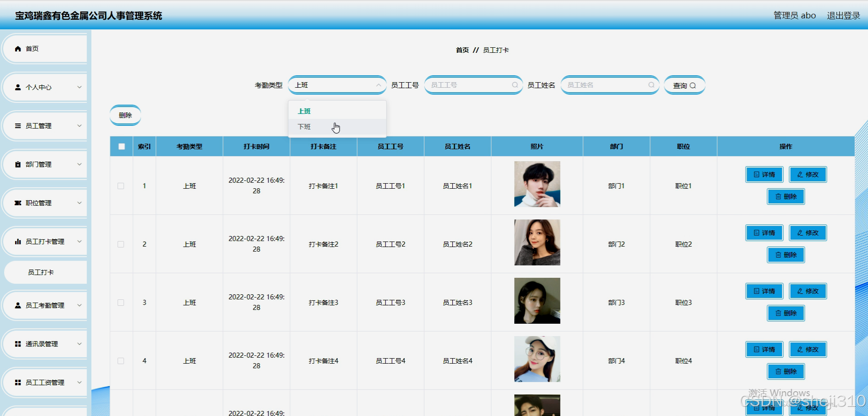Click 修改 for row 2
The width and height of the screenshot is (868, 416).
click(x=808, y=233)
